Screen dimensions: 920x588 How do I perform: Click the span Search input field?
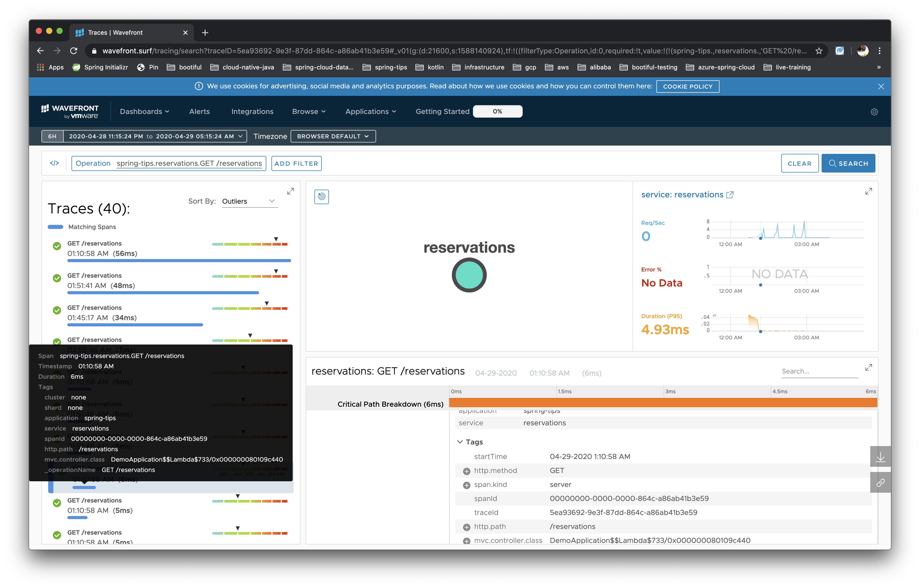(819, 371)
